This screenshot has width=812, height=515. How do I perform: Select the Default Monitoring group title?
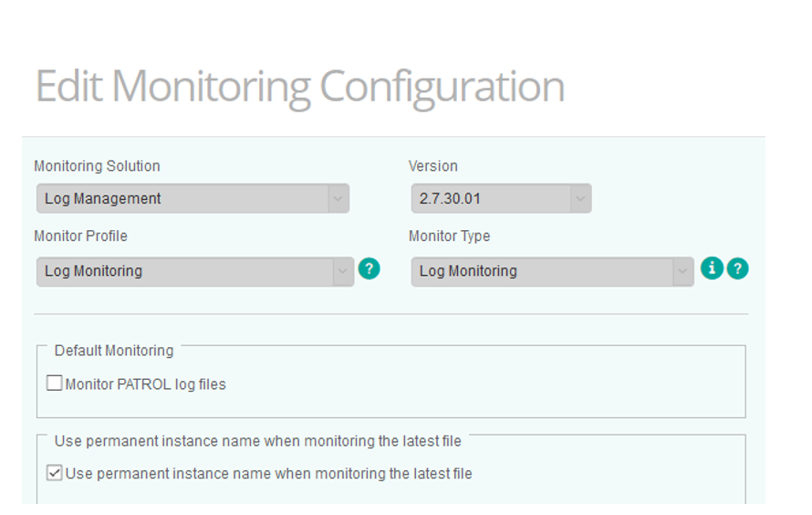point(114,351)
